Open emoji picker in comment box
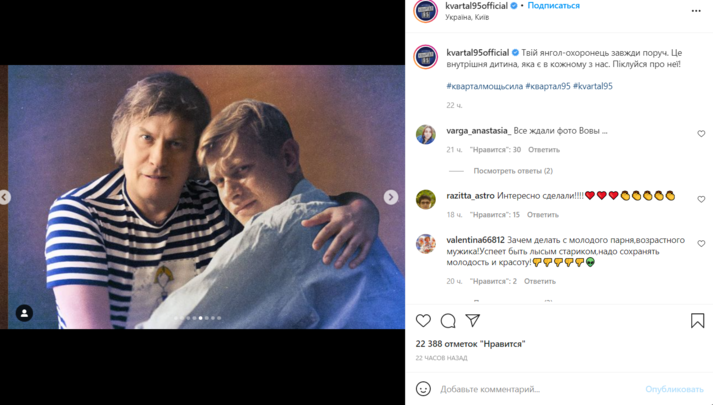The height and width of the screenshot is (405, 713). tap(423, 389)
